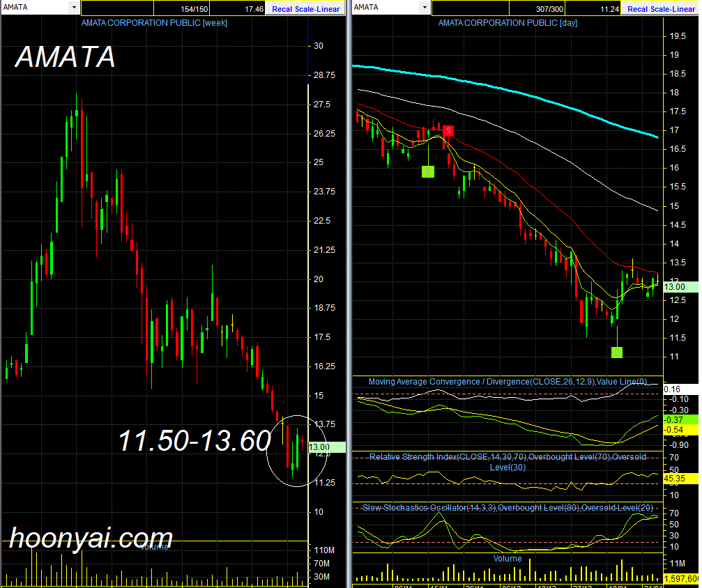Click the daily chart Volume label
The height and width of the screenshot is (588, 702).
coord(508,559)
